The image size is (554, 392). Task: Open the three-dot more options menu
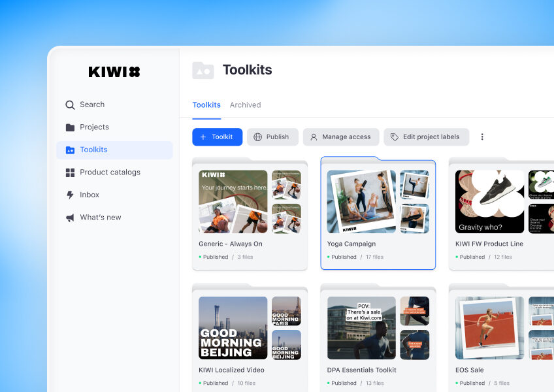(x=482, y=137)
